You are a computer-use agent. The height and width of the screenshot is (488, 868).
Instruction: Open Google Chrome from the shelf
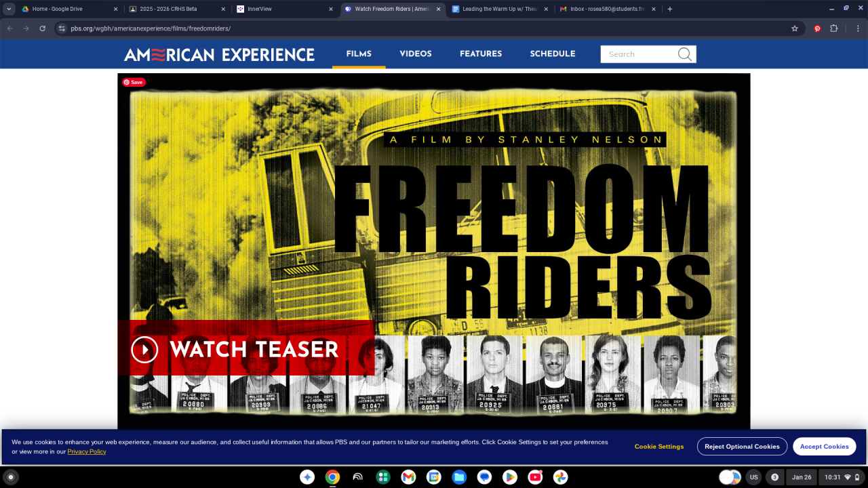tap(332, 477)
